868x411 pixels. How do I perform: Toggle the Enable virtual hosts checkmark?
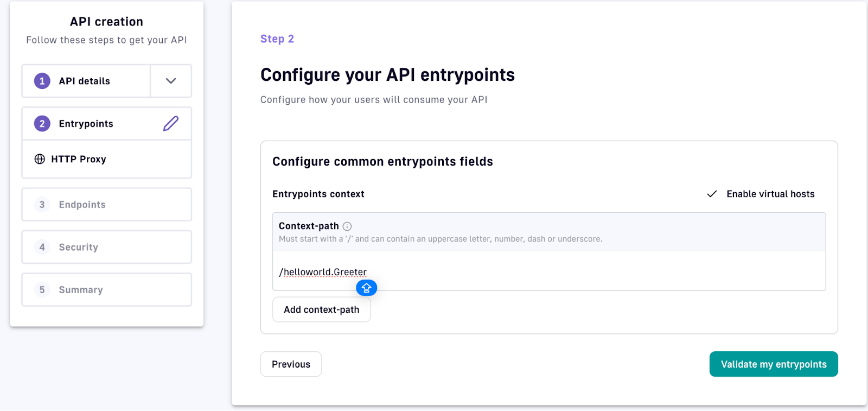click(712, 194)
